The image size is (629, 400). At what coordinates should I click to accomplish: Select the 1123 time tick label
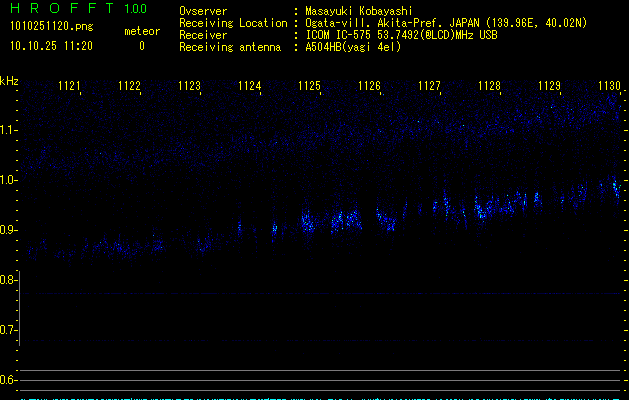coord(189,87)
